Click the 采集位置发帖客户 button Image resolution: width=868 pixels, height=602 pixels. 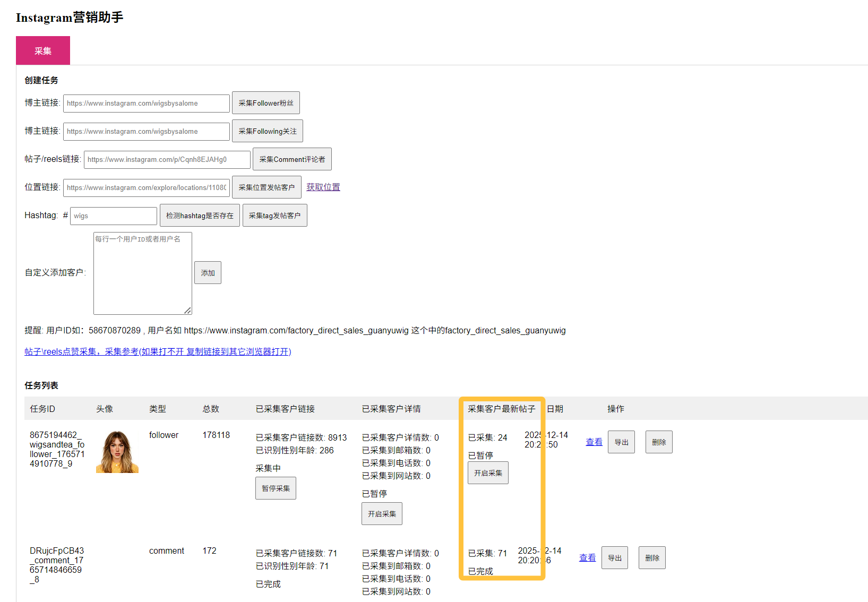[266, 187]
